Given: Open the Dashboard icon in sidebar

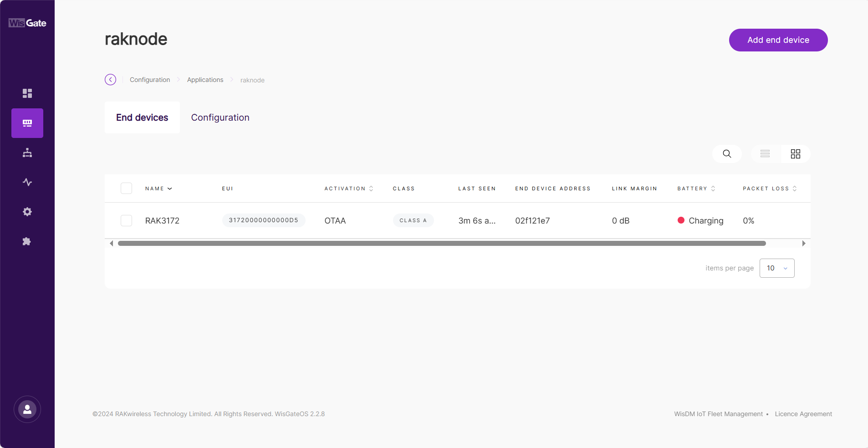Looking at the screenshot, I should [27, 93].
